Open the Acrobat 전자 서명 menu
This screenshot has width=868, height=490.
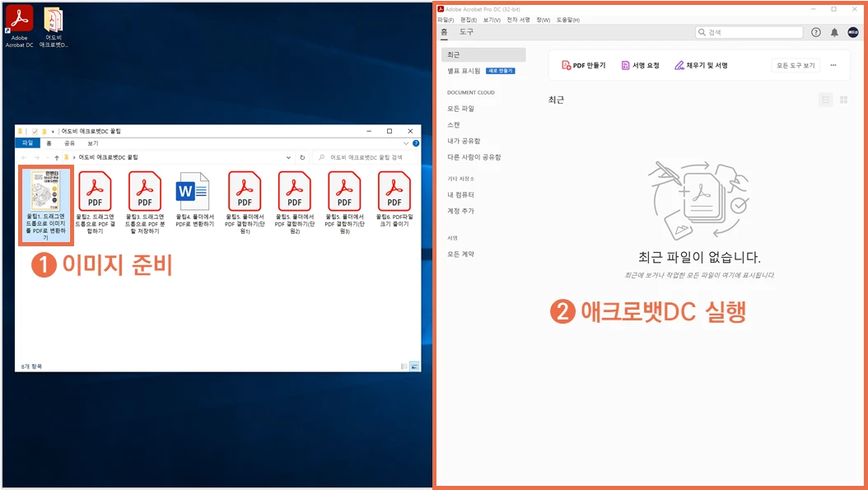pos(518,20)
